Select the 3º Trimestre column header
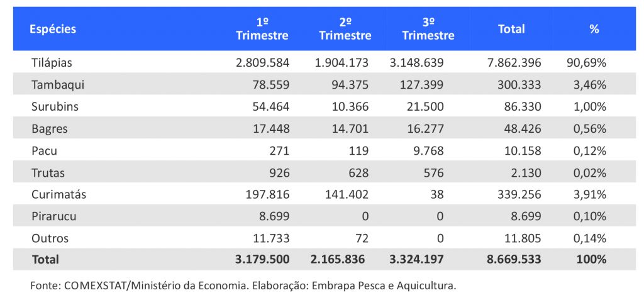644x295 pixels. [x=428, y=29]
